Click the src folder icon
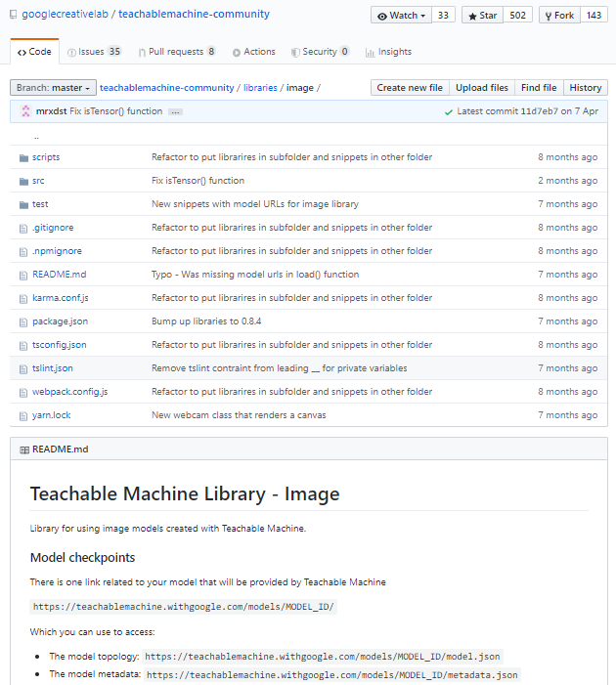This screenshot has height=685, width=616. 24,182
